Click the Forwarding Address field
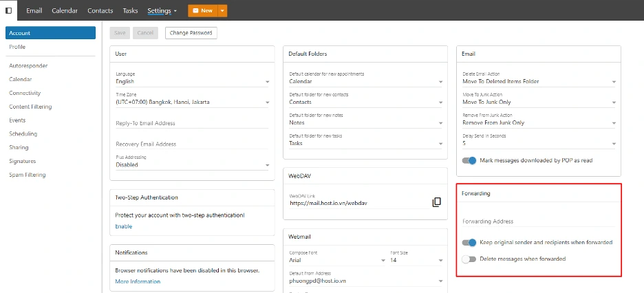The height and width of the screenshot is (293, 644). click(x=539, y=221)
